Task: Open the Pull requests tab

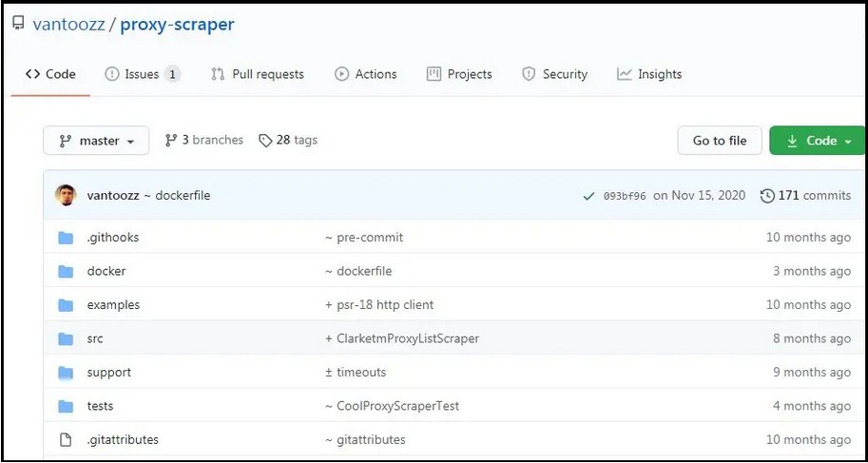Action: 258,74
